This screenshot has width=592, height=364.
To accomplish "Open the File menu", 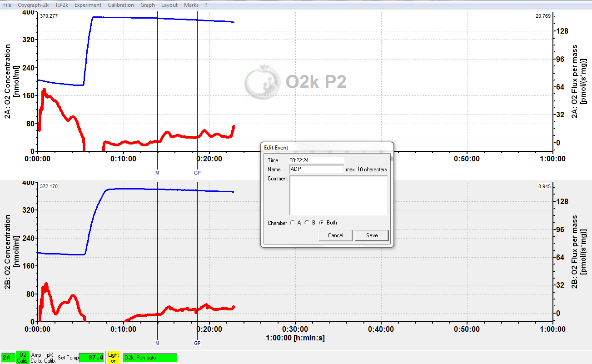I will coord(7,5).
